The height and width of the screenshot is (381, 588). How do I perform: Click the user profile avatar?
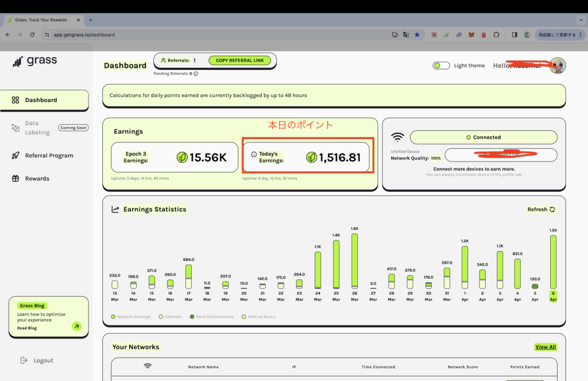pyautogui.click(x=557, y=66)
